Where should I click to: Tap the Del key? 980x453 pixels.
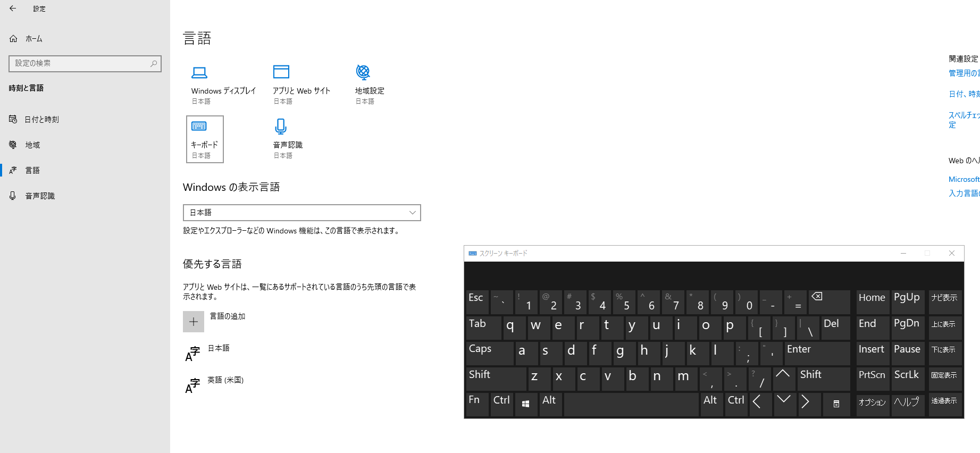pos(835,328)
